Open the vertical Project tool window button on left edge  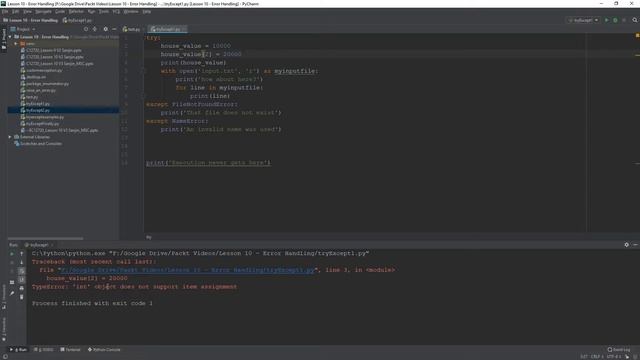4,40
